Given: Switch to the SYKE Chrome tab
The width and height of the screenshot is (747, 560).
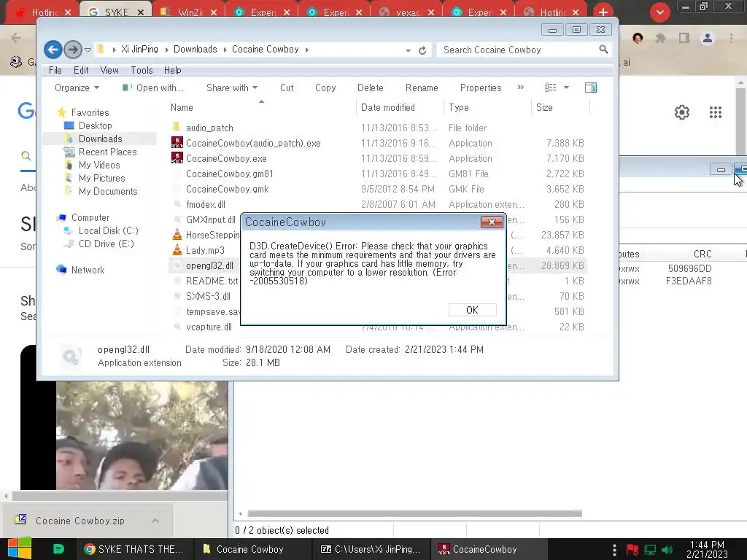Looking at the screenshot, I should tap(116, 12).
